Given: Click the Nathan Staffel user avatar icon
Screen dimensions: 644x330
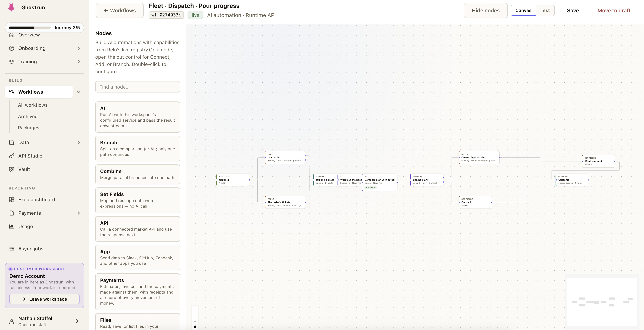Looking at the screenshot, I should pos(12,321).
